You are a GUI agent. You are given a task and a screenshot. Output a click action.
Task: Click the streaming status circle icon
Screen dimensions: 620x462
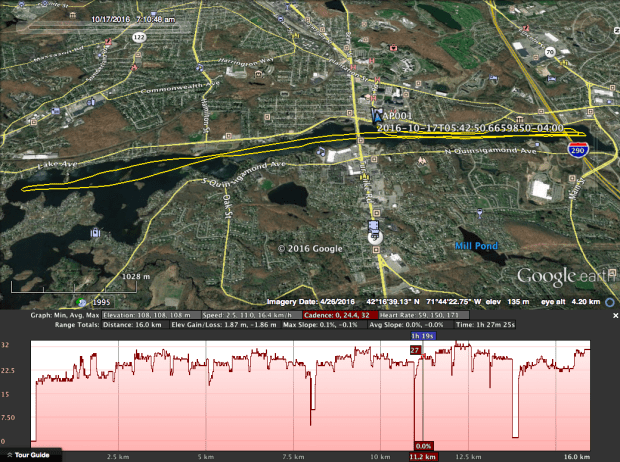point(609,301)
